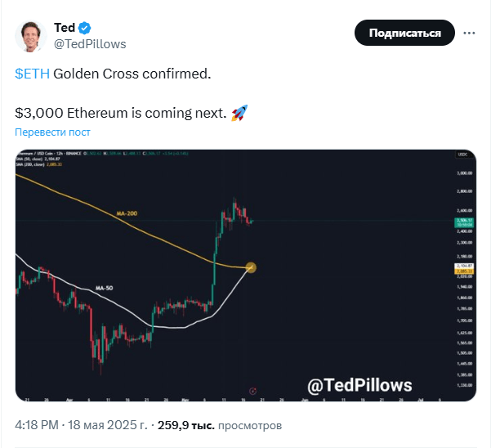
Task: Click Перевести пост to translate the post
Action: pos(52,132)
